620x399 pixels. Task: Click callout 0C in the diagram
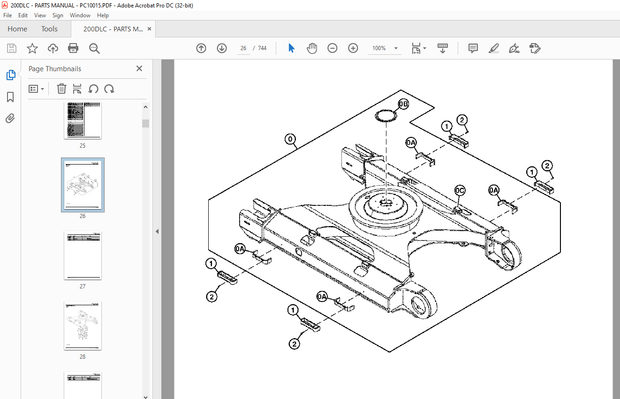[459, 191]
